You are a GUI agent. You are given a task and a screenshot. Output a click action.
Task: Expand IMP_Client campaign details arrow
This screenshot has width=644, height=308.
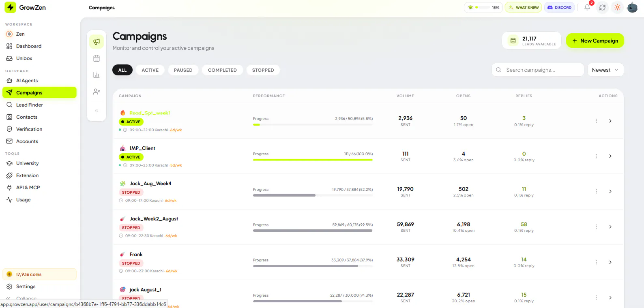[x=610, y=156]
